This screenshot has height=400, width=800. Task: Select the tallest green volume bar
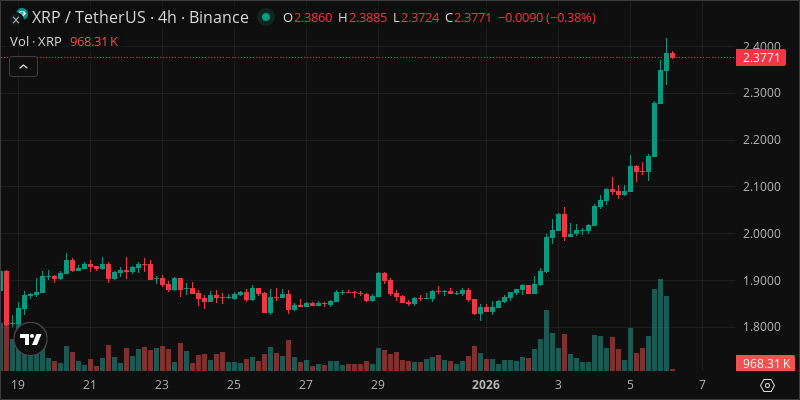(x=660, y=325)
